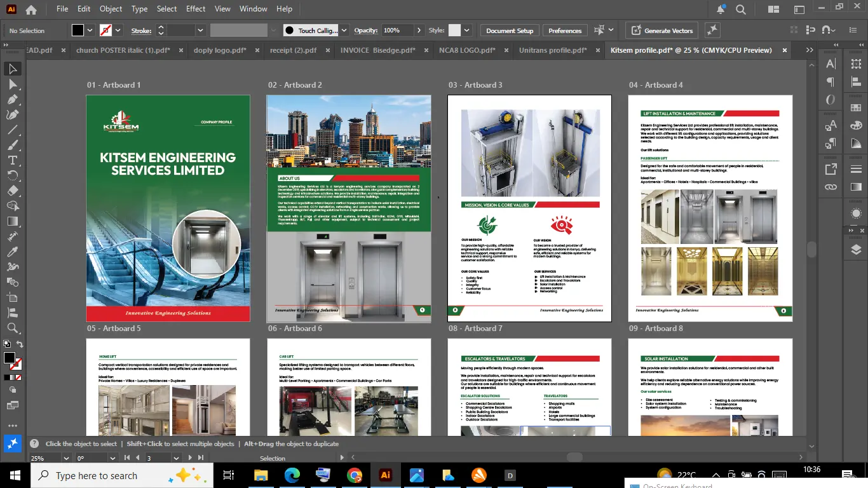
Task: Open the fill color dropdown arrow
Action: tap(90, 30)
